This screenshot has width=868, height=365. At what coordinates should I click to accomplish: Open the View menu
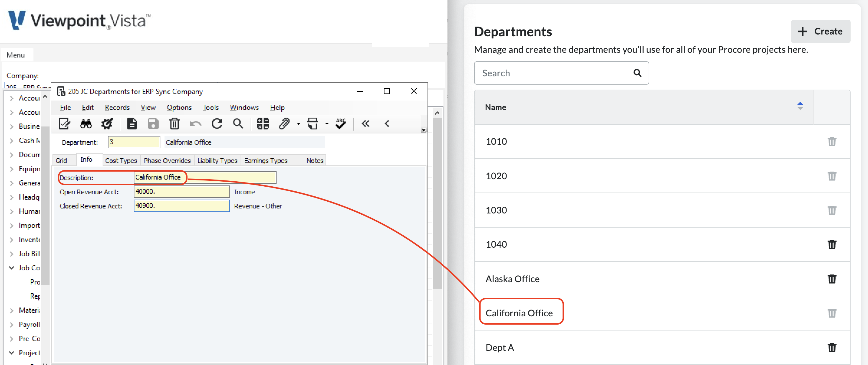click(x=148, y=108)
